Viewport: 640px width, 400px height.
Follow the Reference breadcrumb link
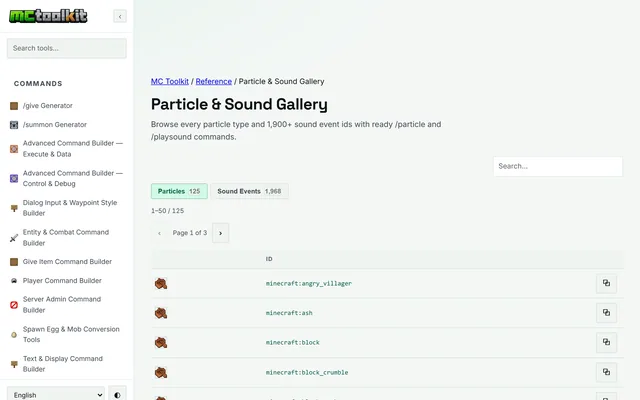coord(213,81)
